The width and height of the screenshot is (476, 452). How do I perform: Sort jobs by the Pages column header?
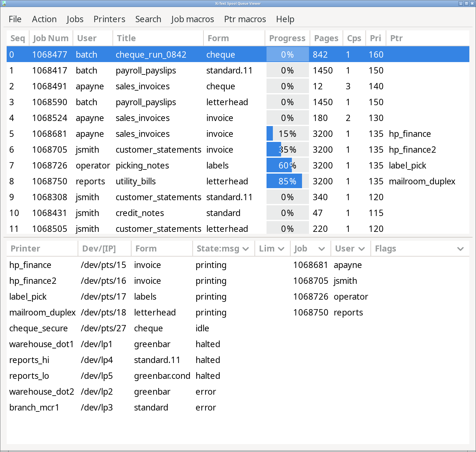(326, 38)
